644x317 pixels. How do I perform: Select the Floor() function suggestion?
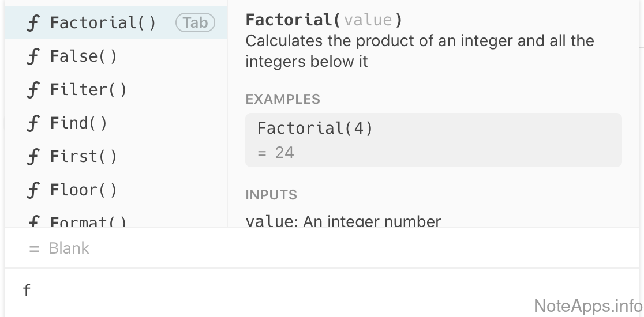pyautogui.click(x=84, y=190)
